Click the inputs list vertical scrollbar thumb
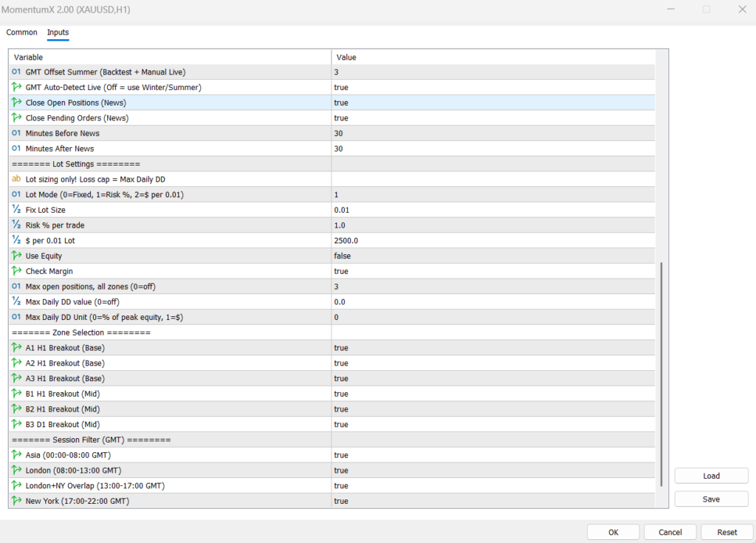The image size is (756, 543). pyautogui.click(x=661, y=374)
